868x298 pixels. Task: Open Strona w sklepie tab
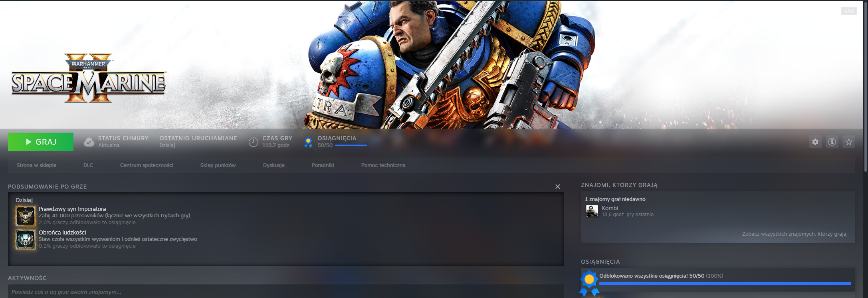point(37,165)
